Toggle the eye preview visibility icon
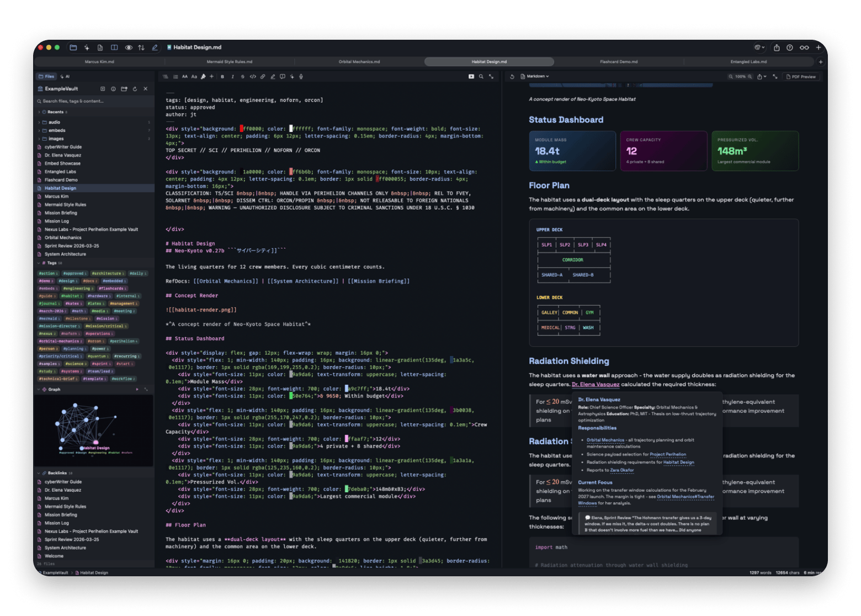 tap(129, 47)
